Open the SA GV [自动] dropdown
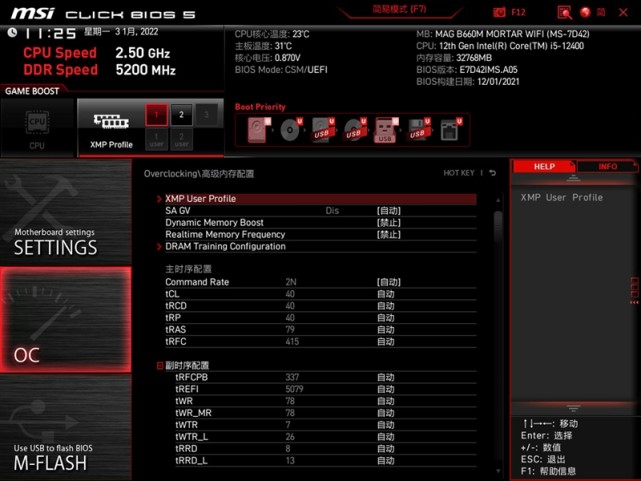The height and width of the screenshot is (481, 641). click(x=388, y=211)
